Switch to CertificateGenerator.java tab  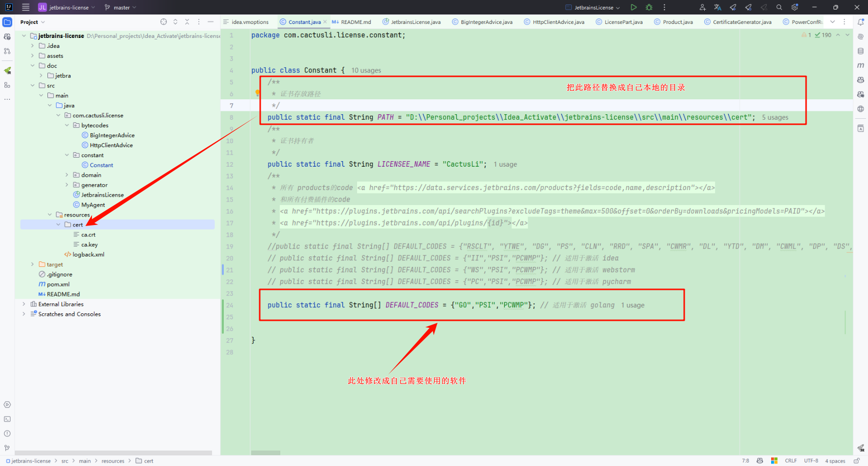[738, 22]
